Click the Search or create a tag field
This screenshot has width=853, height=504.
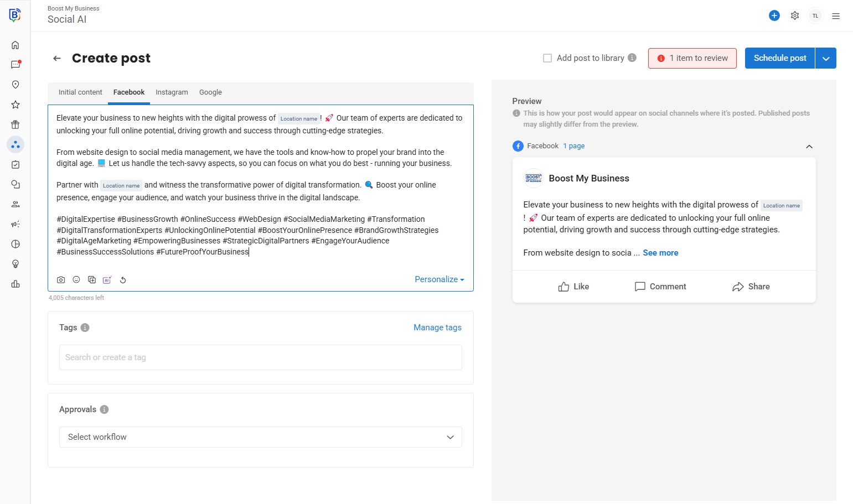click(x=260, y=357)
